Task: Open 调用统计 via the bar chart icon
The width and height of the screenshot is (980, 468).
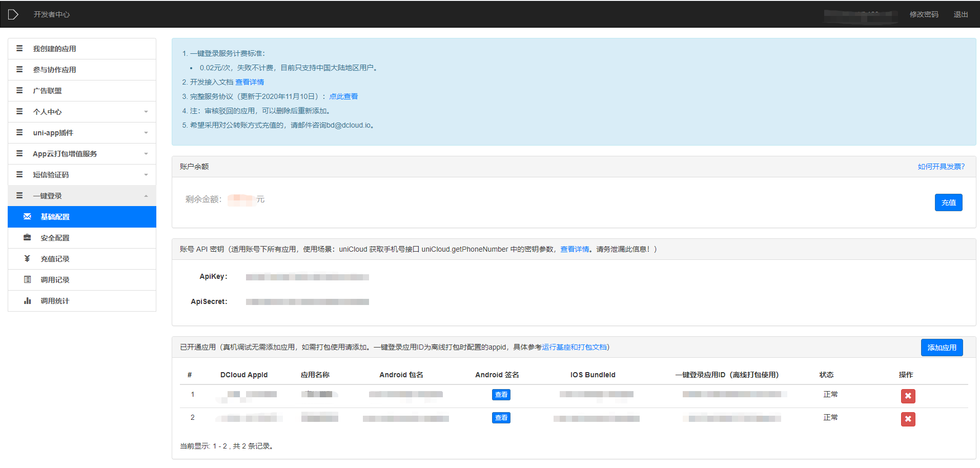Action: click(27, 300)
